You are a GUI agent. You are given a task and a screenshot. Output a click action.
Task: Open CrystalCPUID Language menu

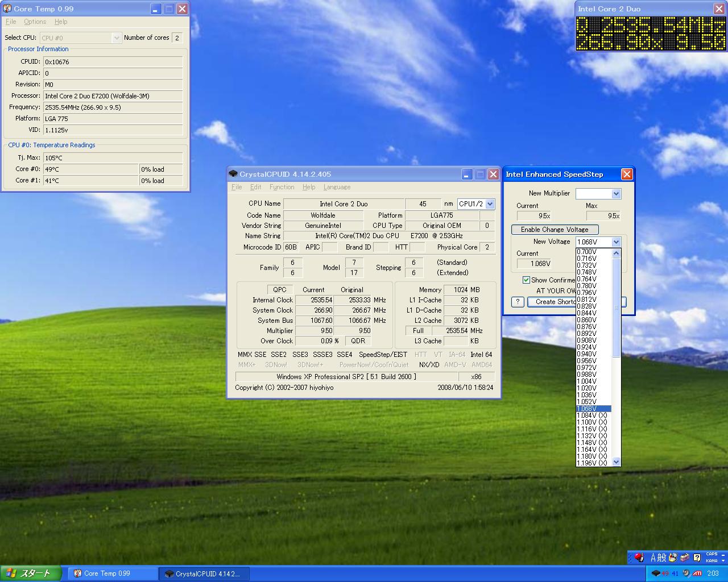[x=337, y=187]
